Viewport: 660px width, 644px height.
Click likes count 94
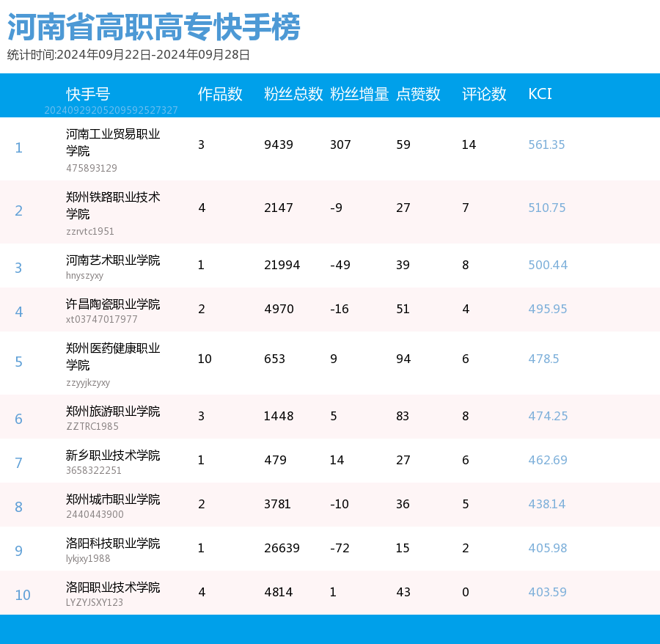coord(403,359)
